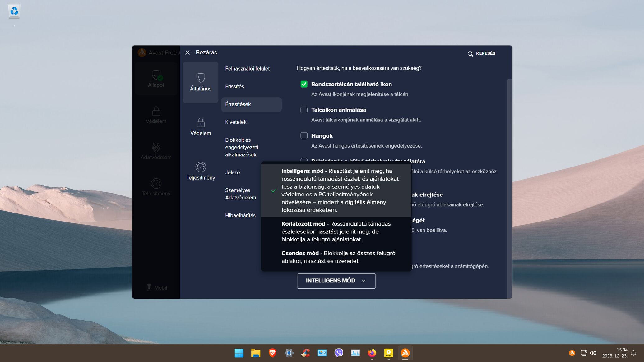The image size is (644, 362).
Task: Switch to Firefox in taskbar
Action: click(x=372, y=353)
